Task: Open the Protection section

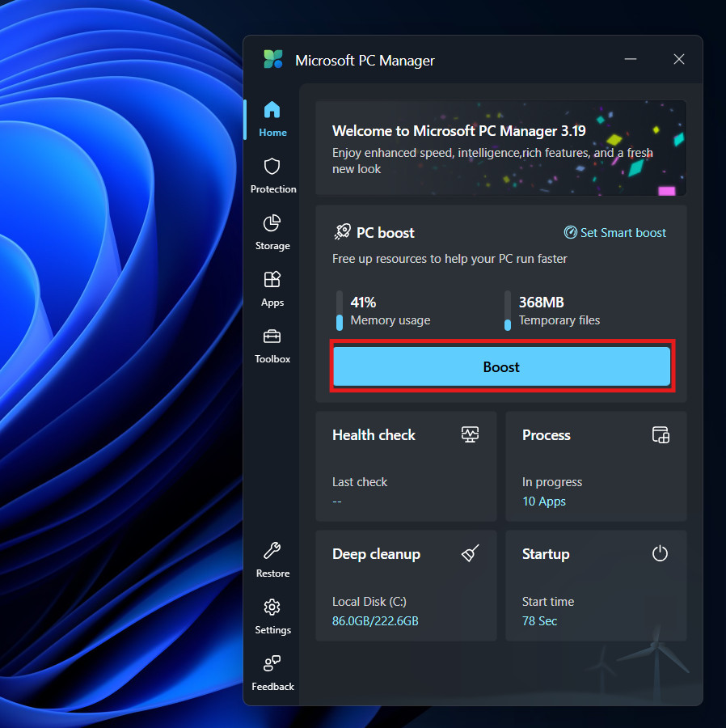Action: [272, 176]
